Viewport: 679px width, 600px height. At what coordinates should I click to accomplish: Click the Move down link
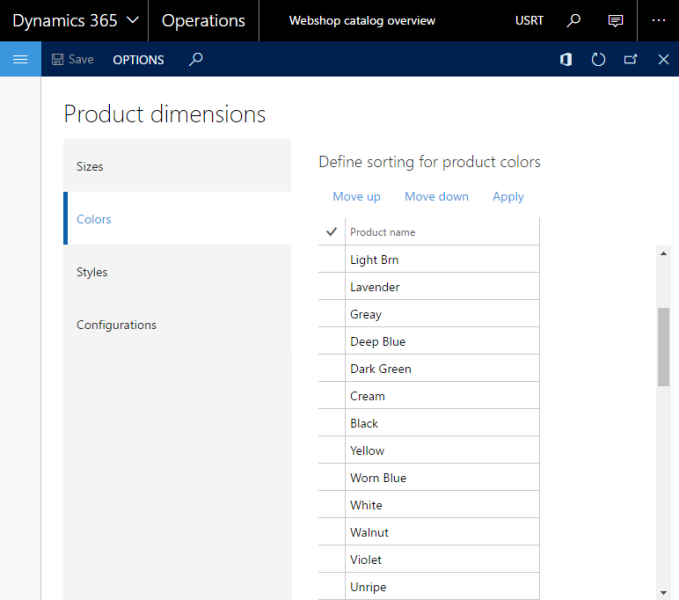click(436, 197)
